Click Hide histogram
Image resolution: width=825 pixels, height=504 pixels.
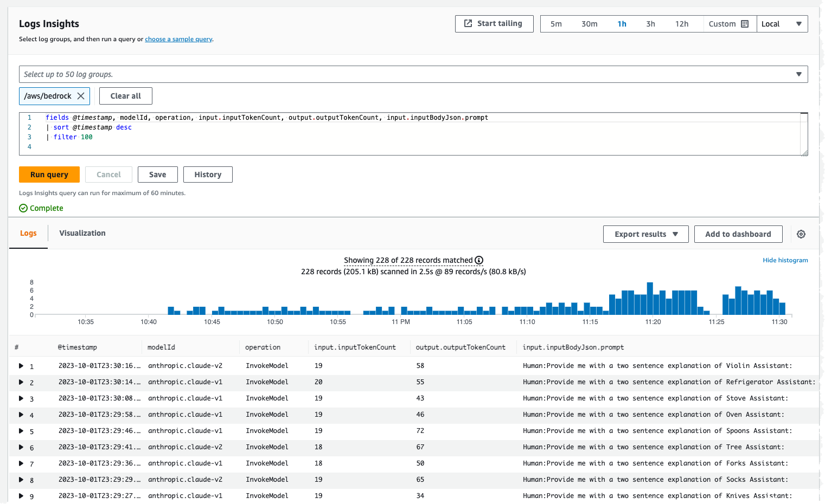point(785,260)
